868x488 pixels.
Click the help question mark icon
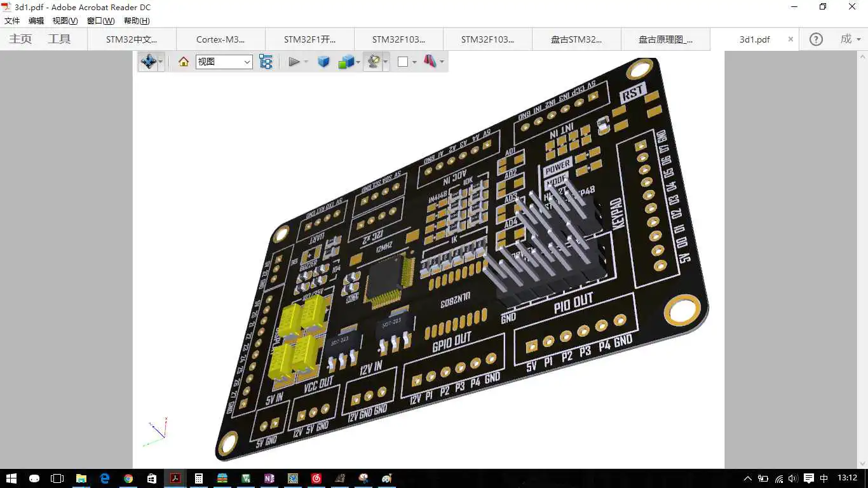[816, 39]
